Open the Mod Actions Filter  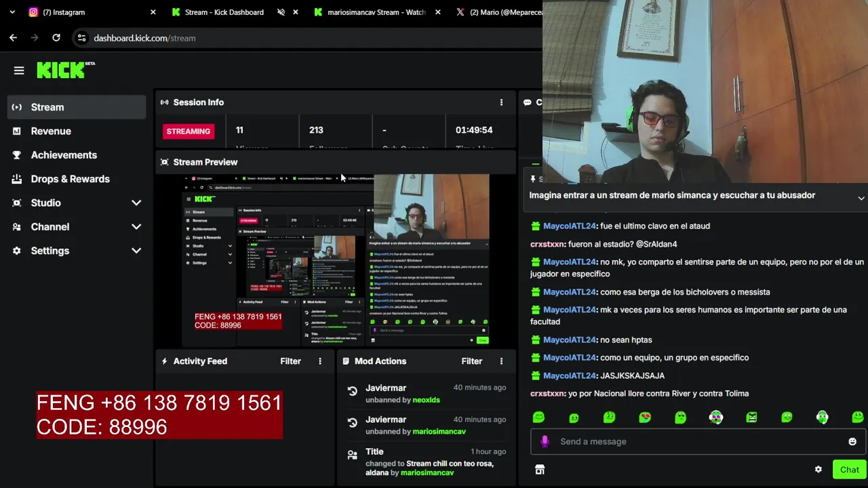click(472, 361)
